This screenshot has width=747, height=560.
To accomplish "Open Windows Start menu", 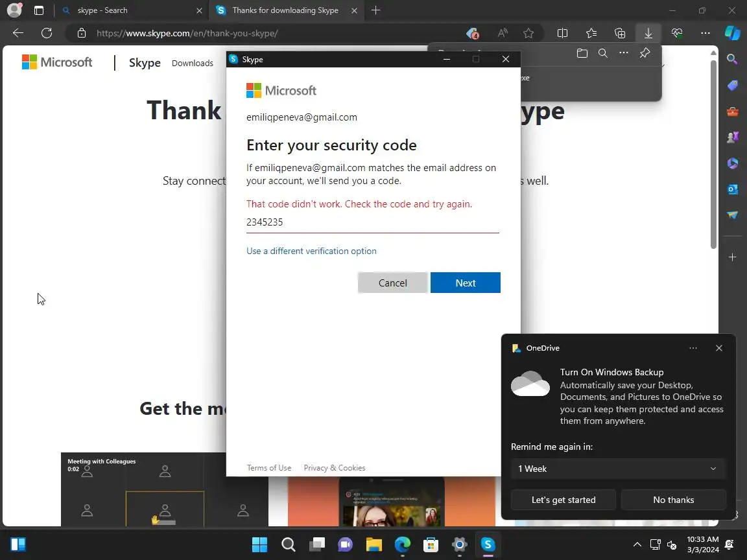I will tap(259, 544).
